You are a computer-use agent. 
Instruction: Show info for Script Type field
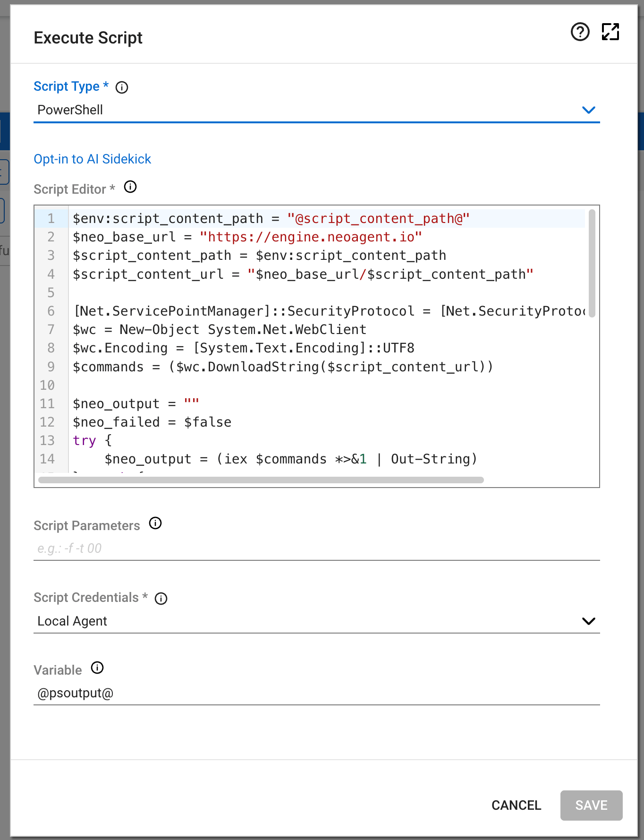point(122,87)
